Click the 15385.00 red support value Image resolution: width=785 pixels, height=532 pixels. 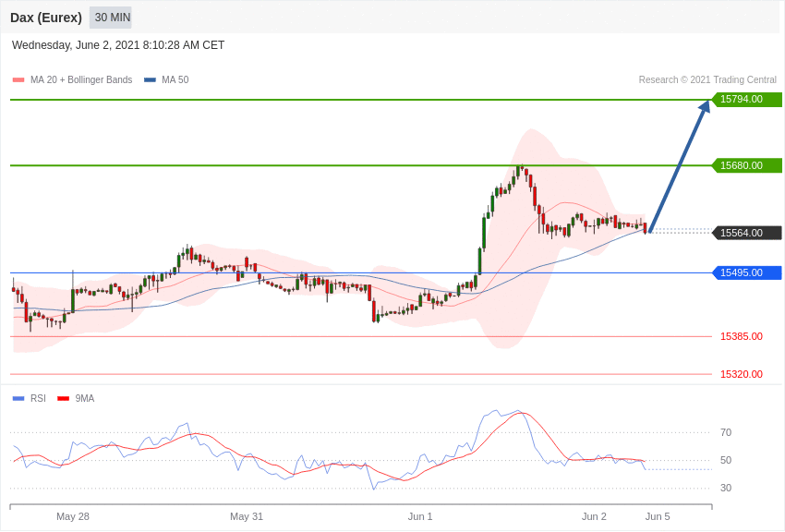pyautogui.click(x=742, y=336)
